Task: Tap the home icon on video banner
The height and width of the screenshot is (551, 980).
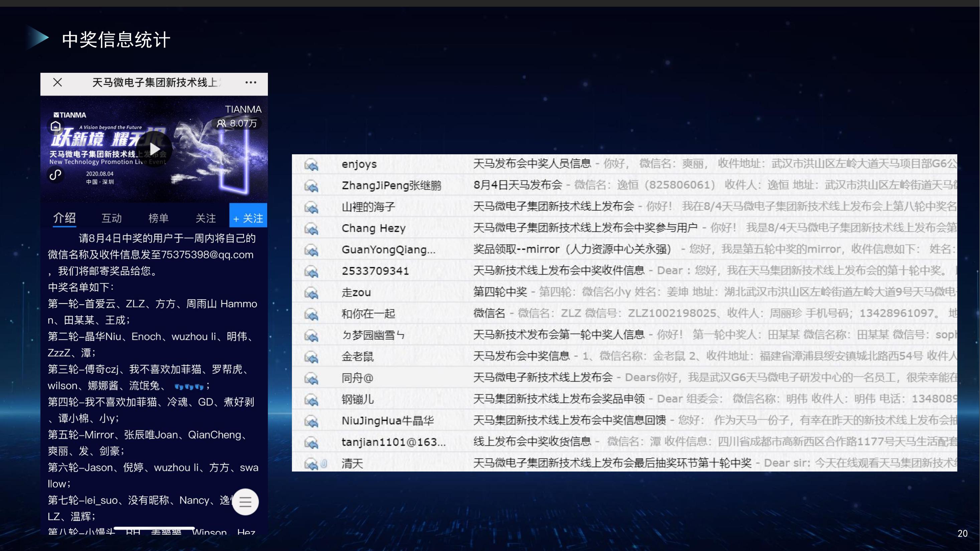Action: coord(55,126)
